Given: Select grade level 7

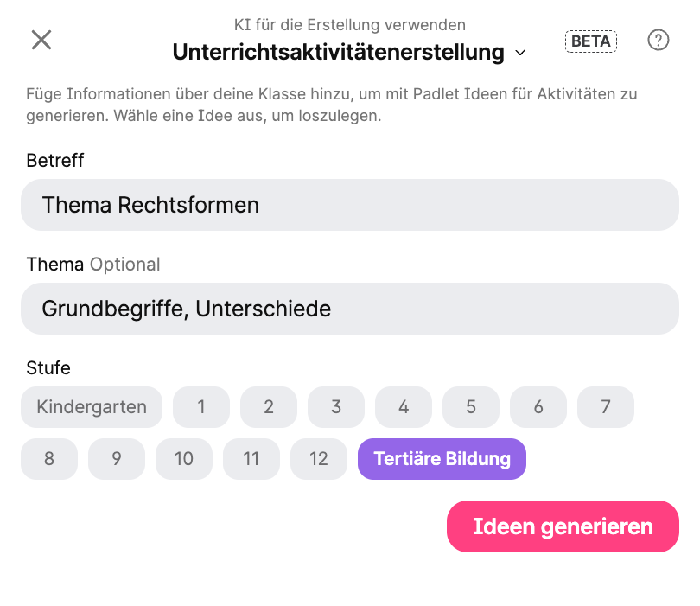Looking at the screenshot, I should click(x=606, y=407).
